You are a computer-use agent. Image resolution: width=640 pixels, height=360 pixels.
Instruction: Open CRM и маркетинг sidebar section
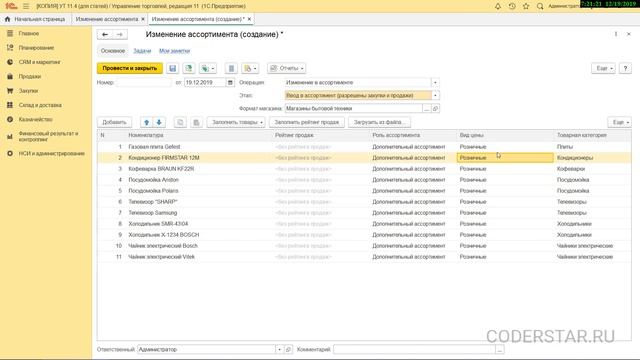click(39, 62)
